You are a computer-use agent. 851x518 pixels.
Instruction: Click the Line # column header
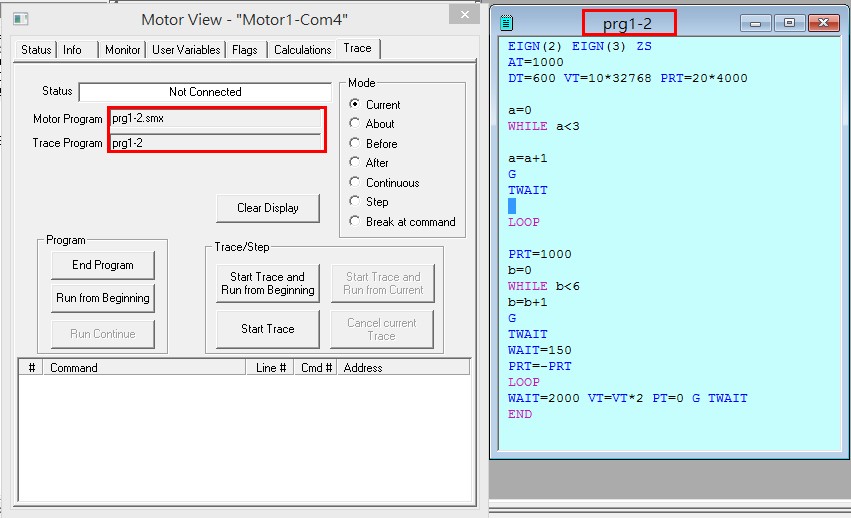coord(270,368)
